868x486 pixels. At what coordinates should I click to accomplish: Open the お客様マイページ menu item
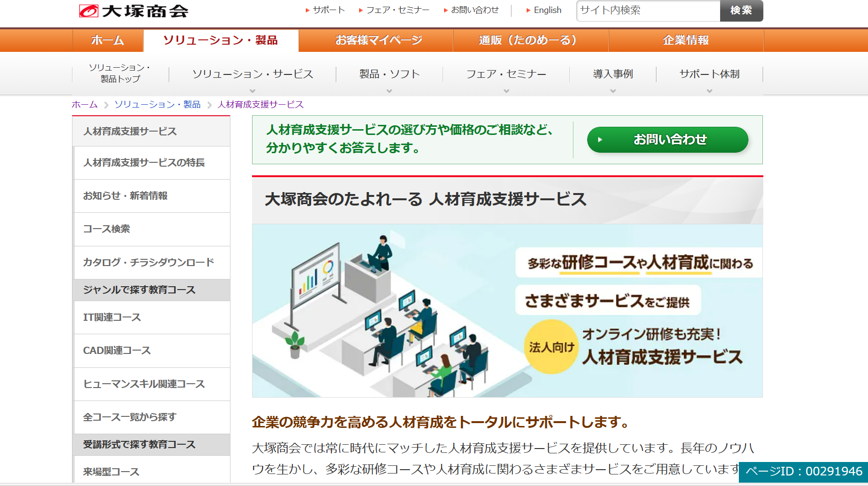379,41
